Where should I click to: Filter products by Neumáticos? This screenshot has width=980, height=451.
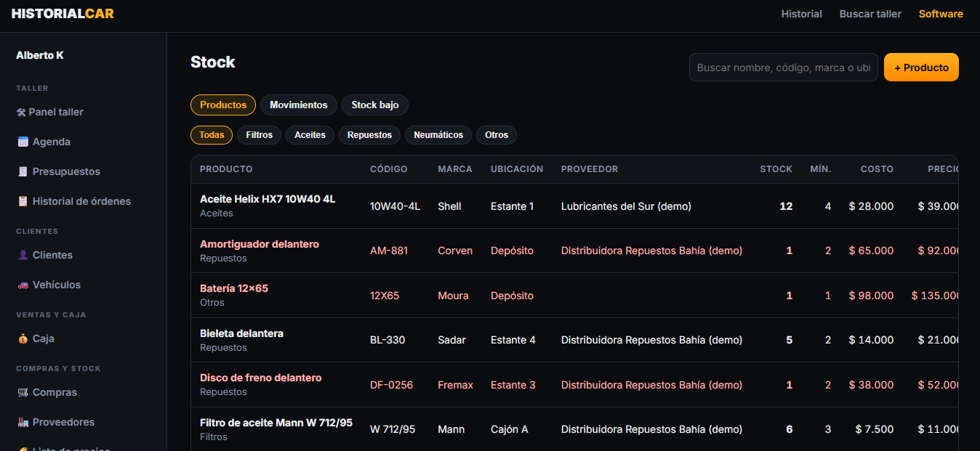(x=438, y=135)
